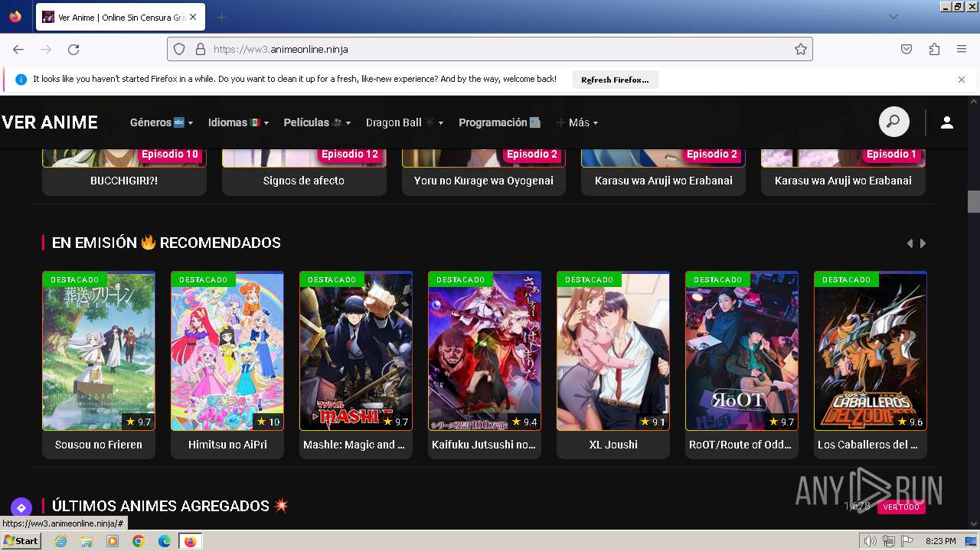Go back with the browser back arrow
This screenshot has height=551, width=980.
(18, 49)
